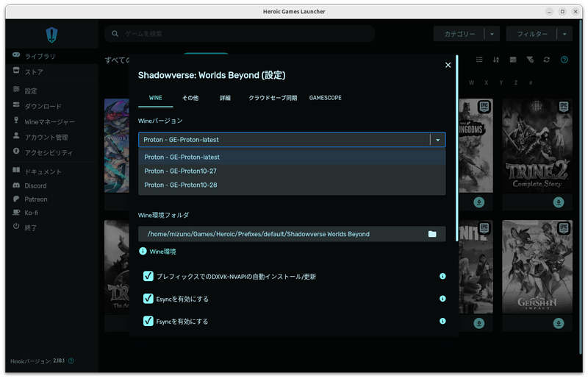Click Trine 2 Complete Story thumbnail

click(537, 146)
